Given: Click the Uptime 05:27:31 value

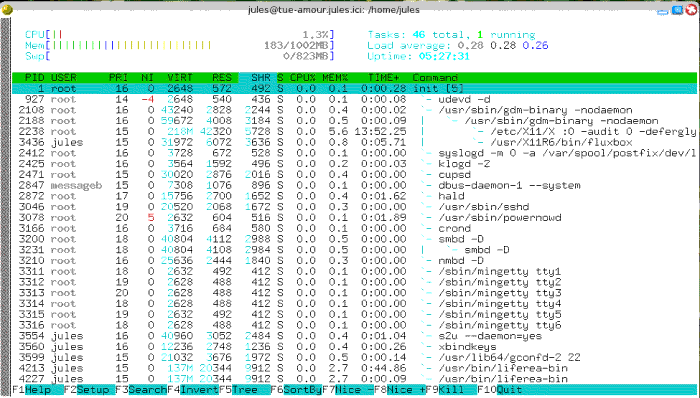Looking at the screenshot, I should [444, 56].
